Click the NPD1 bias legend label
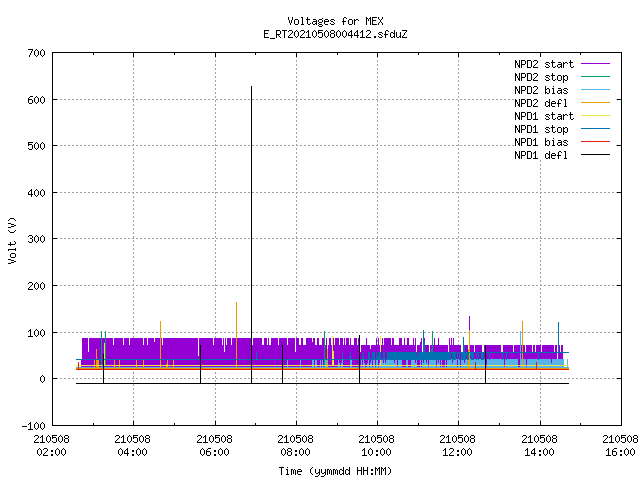Viewport: 640px width, 480px height. click(x=541, y=142)
